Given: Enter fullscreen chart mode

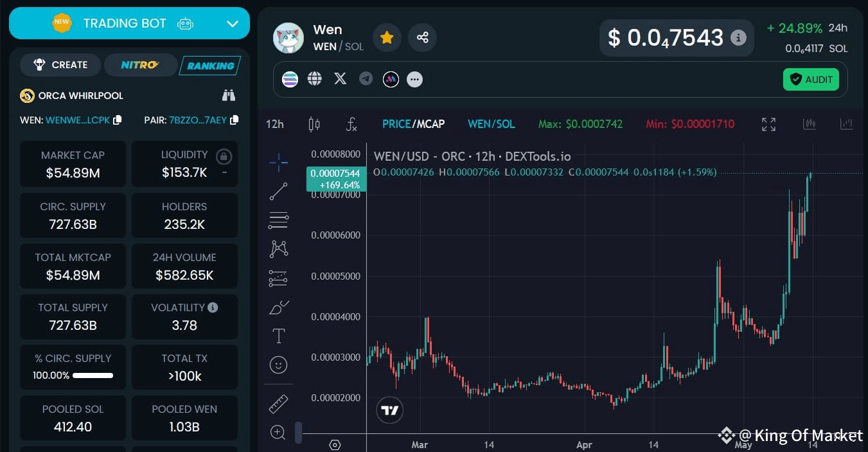Looking at the screenshot, I should click(x=768, y=124).
